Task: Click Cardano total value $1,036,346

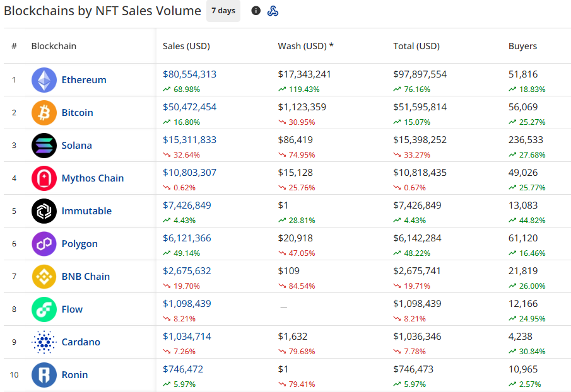Action: pos(417,336)
